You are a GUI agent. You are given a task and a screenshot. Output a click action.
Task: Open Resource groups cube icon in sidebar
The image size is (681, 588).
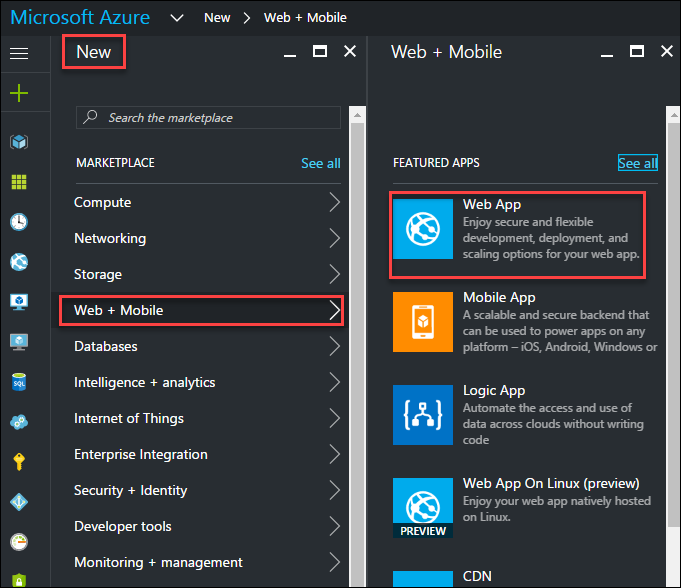tap(19, 142)
